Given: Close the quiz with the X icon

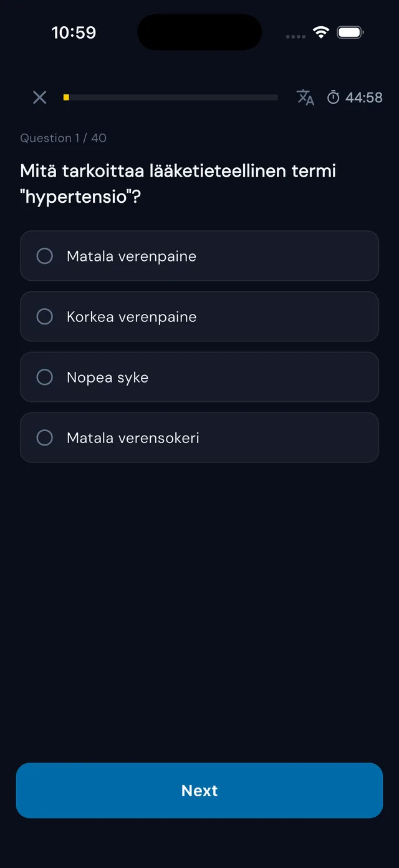Looking at the screenshot, I should pos(39,97).
